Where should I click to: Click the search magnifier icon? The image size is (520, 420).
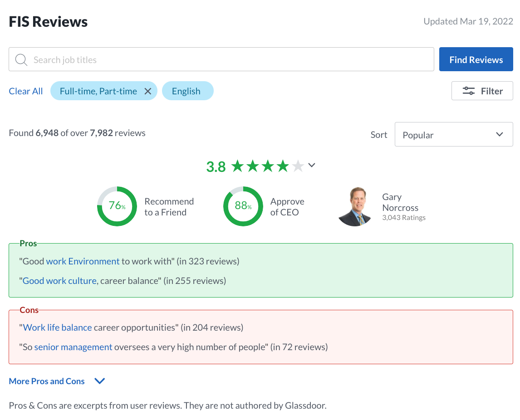21,60
